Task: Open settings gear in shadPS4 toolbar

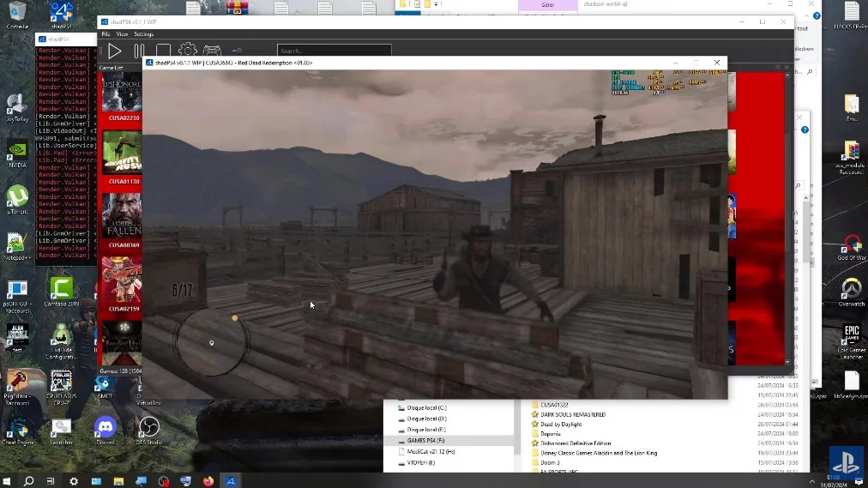Action: tap(188, 51)
